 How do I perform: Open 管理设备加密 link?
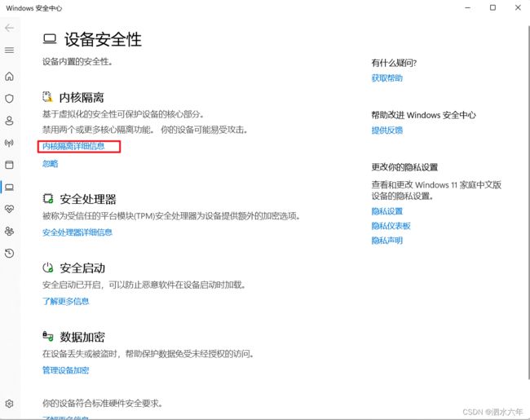click(65, 370)
